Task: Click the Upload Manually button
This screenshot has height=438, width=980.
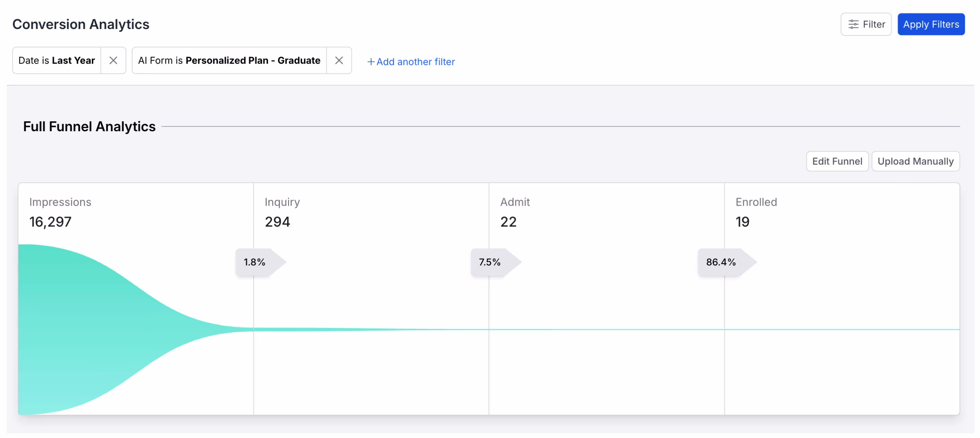Action: [915, 161]
